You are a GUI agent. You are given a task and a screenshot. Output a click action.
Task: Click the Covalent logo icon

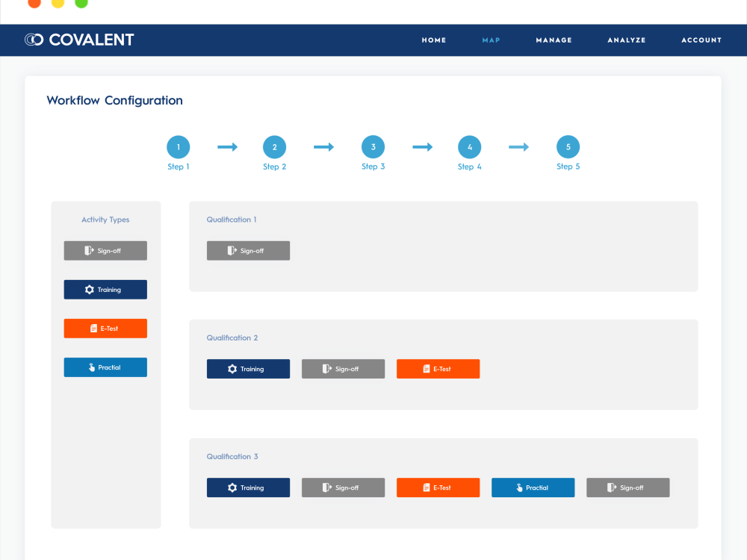click(34, 40)
